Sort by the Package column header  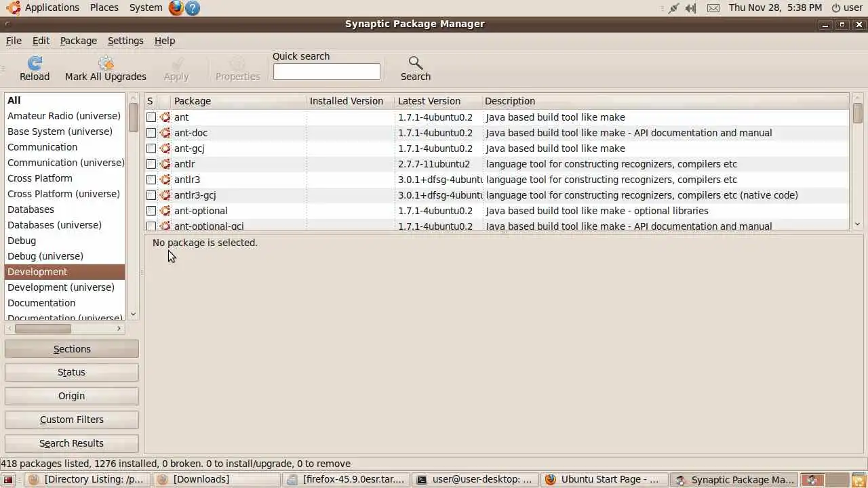(x=238, y=101)
